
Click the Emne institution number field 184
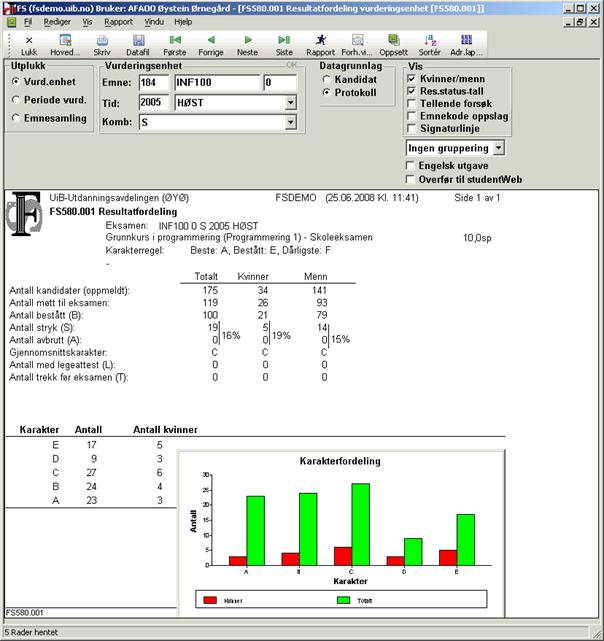[154, 83]
